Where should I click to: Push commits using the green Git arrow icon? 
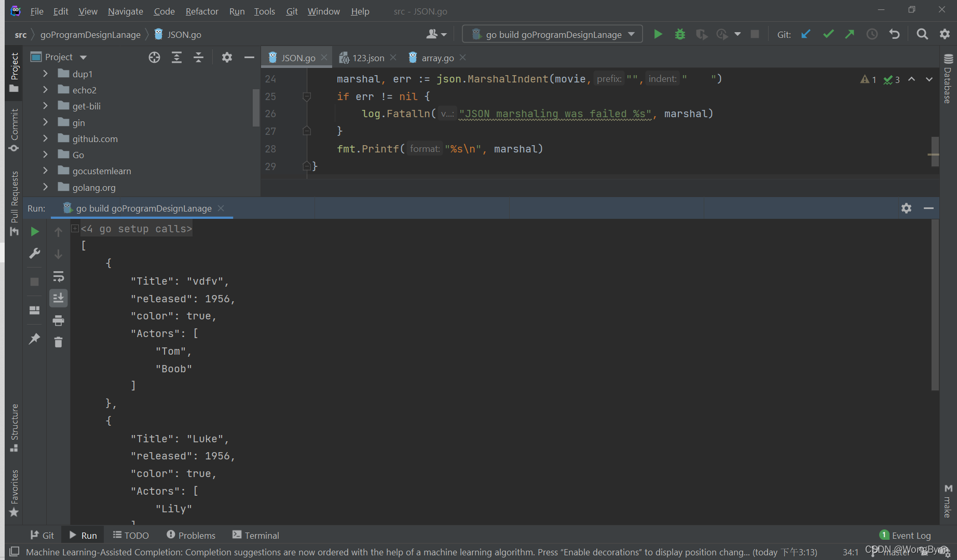[x=850, y=34]
